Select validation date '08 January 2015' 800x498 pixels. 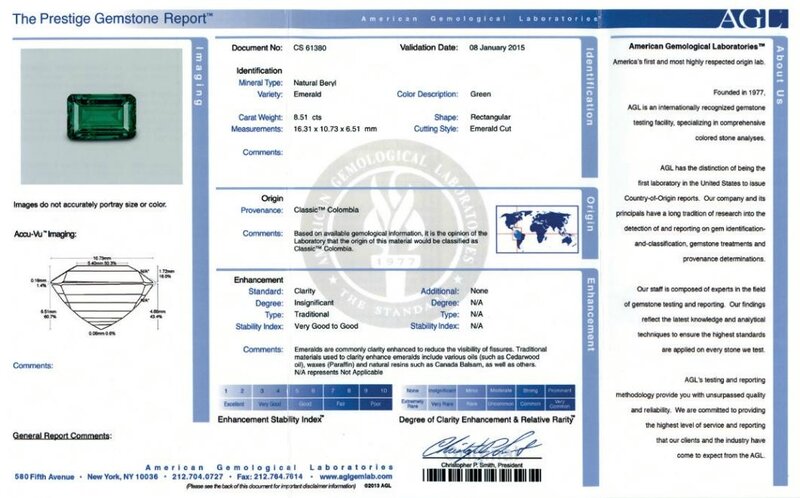497,47
